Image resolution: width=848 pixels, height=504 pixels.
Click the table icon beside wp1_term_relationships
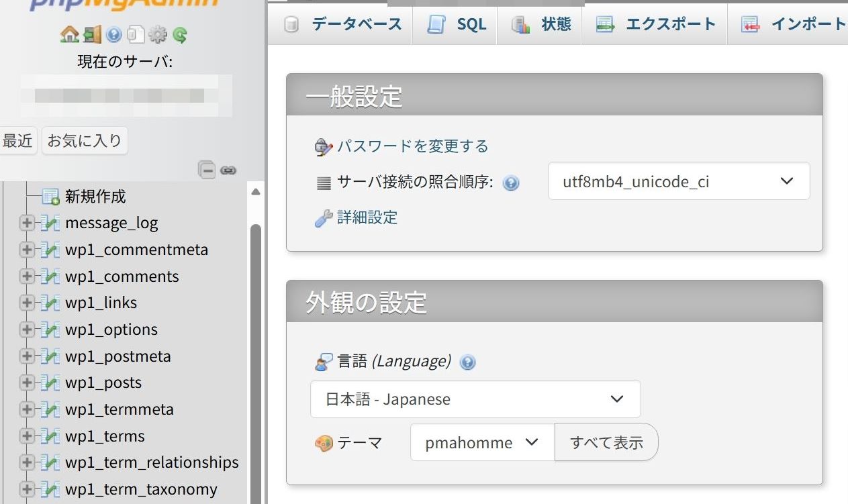click(50, 462)
